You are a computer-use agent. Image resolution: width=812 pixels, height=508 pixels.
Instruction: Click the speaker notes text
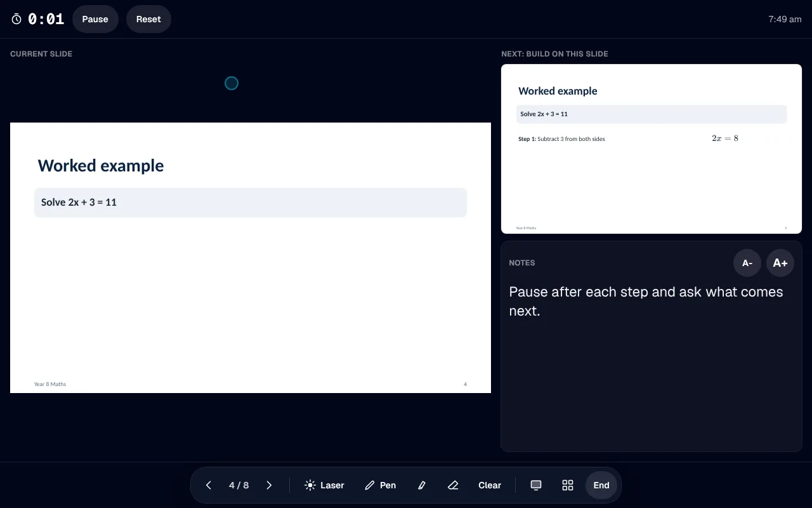click(x=646, y=301)
